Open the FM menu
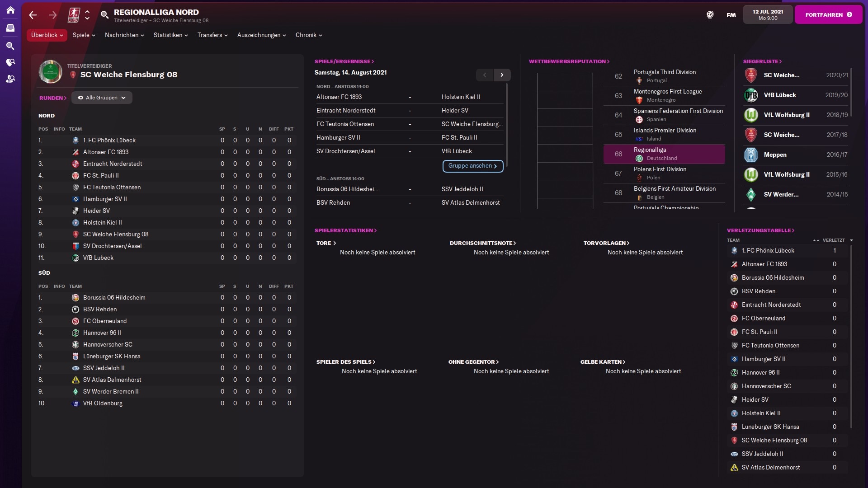Screen dimensions: 868x488 (731, 15)
